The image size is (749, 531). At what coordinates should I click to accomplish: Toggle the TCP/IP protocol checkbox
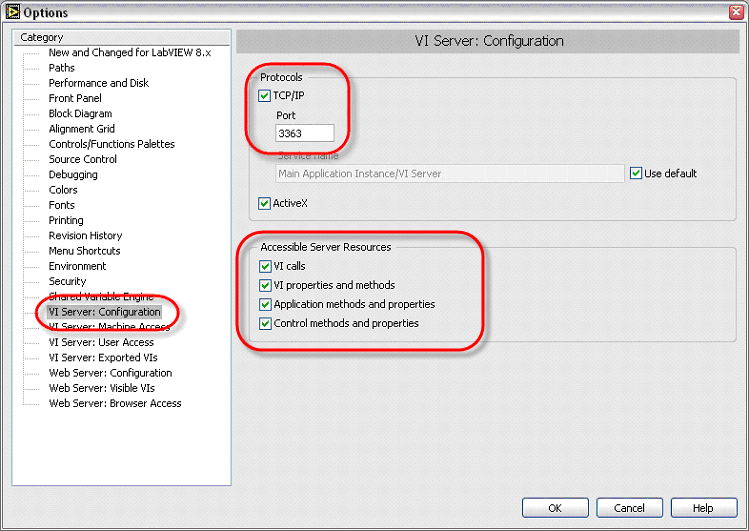(x=265, y=96)
